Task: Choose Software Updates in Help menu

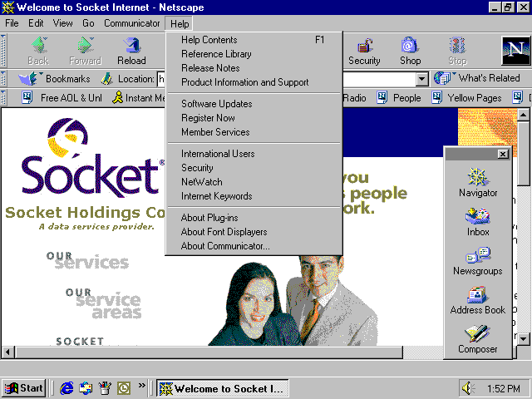Action: click(x=254, y=104)
